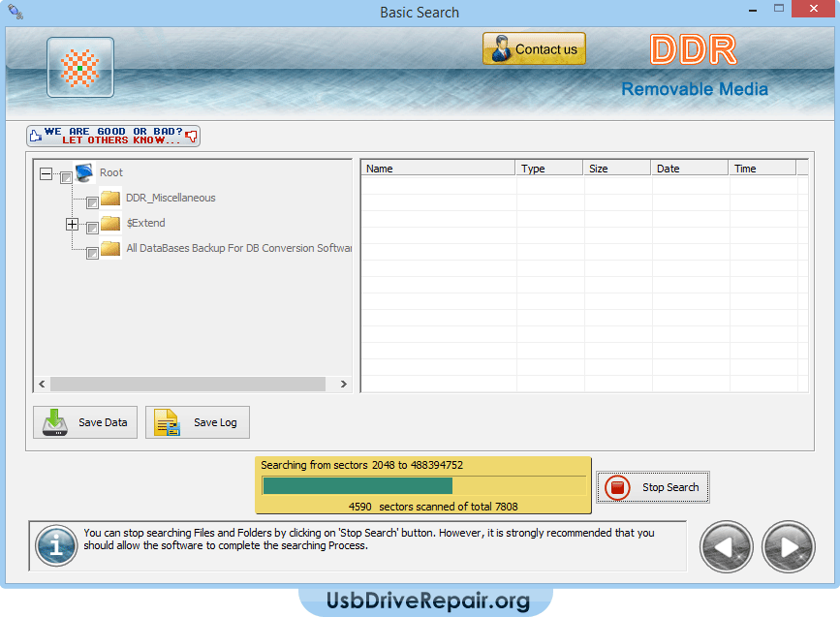840x617 pixels.
Task: Select All DataBases Backup For DB Conversion folder
Action: 239,248
